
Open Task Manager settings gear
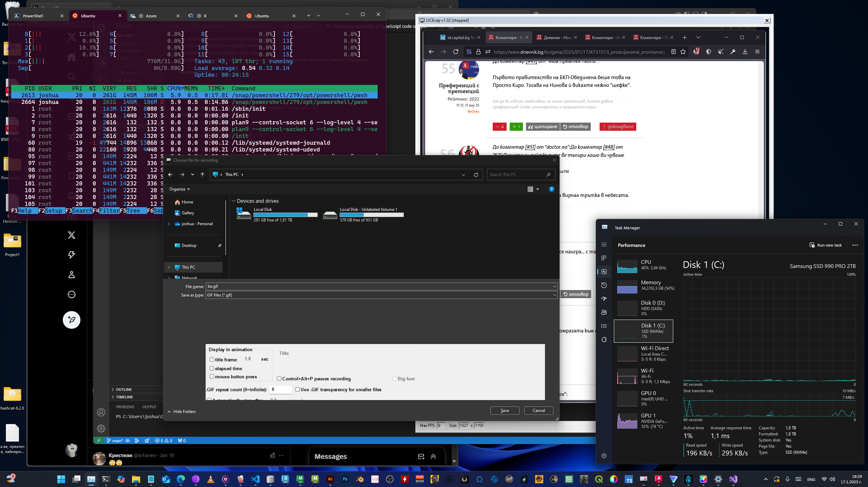(x=604, y=456)
